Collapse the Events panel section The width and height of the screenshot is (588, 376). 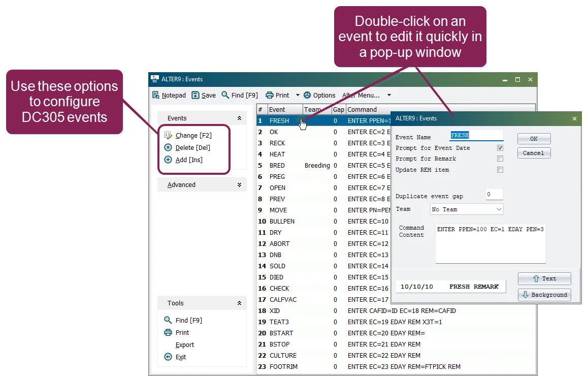[239, 118]
